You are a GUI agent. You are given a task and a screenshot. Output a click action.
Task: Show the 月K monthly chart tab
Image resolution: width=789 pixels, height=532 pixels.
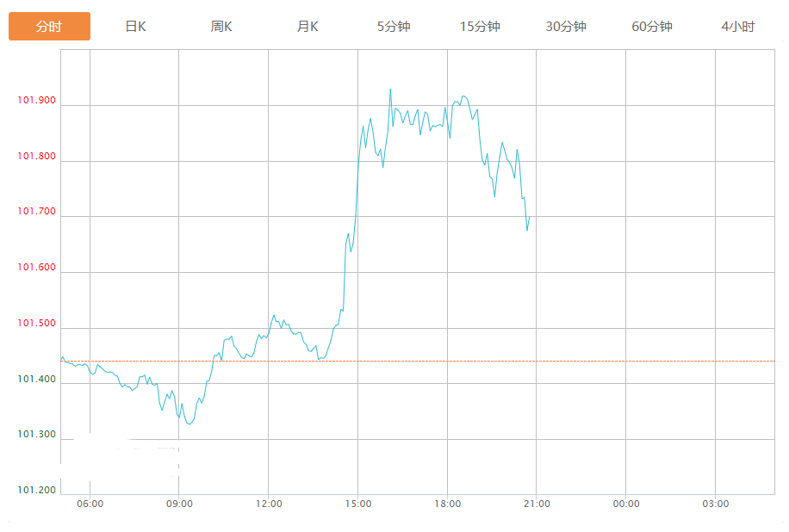pyautogui.click(x=308, y=27)
